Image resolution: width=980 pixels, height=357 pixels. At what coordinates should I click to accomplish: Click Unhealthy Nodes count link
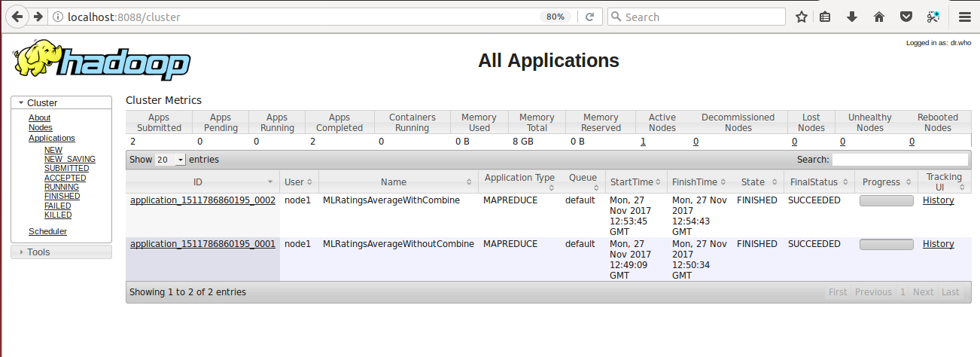coord(843,142)
